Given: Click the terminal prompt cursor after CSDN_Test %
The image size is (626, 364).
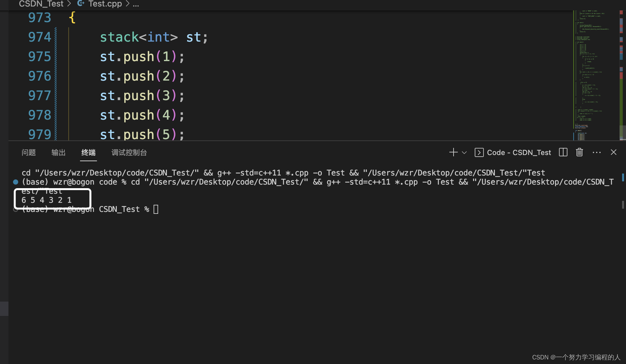Looking at the screenshot, I should coord(156,209).
